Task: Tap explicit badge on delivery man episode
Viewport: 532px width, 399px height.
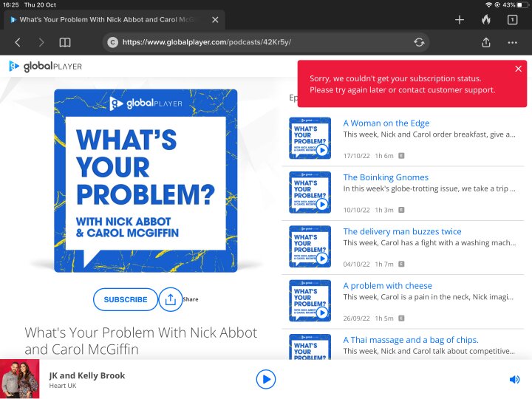Action: pyautogui.click(x=401, y=264)
